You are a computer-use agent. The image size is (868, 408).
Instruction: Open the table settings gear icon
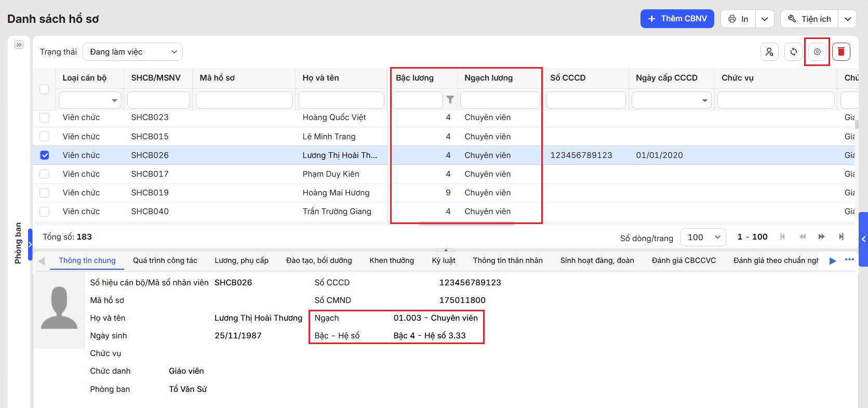click(817, 52)
